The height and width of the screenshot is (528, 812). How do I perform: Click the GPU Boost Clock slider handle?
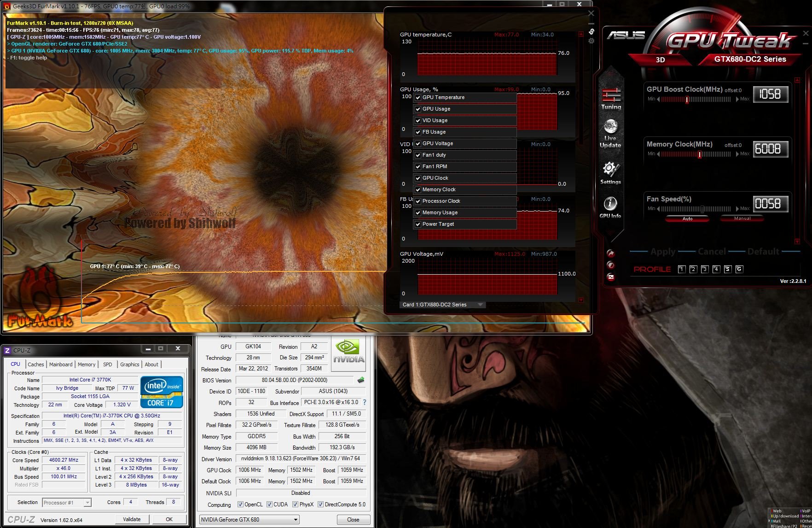point(687,100)
